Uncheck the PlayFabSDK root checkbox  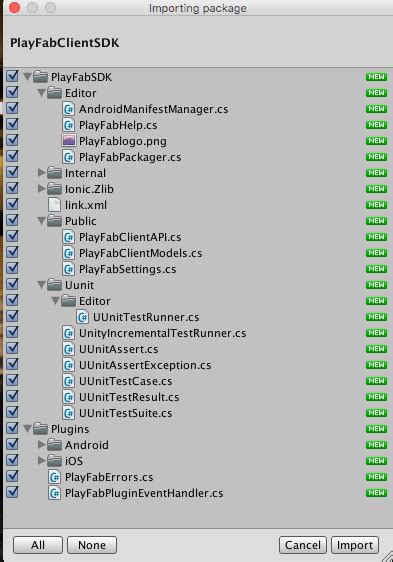[12, 76]
